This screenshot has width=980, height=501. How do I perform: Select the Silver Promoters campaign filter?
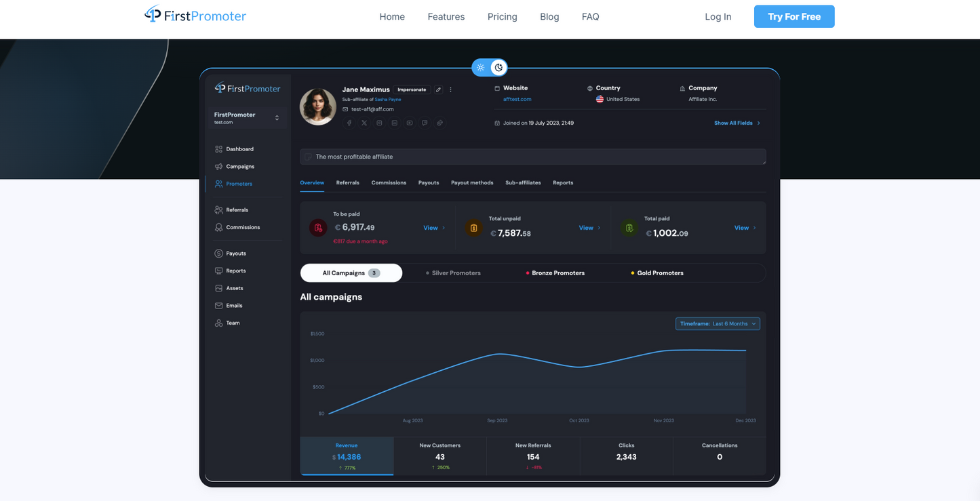[x=453, y=273]
